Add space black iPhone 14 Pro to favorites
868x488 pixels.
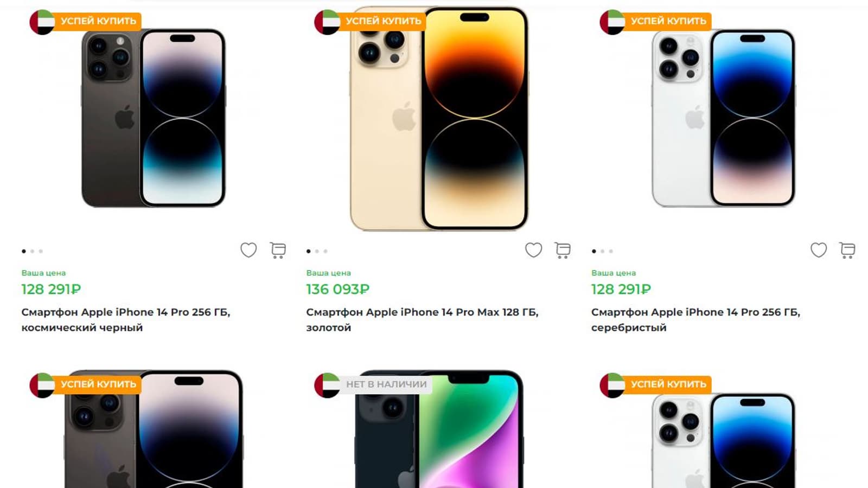point(248,250)
